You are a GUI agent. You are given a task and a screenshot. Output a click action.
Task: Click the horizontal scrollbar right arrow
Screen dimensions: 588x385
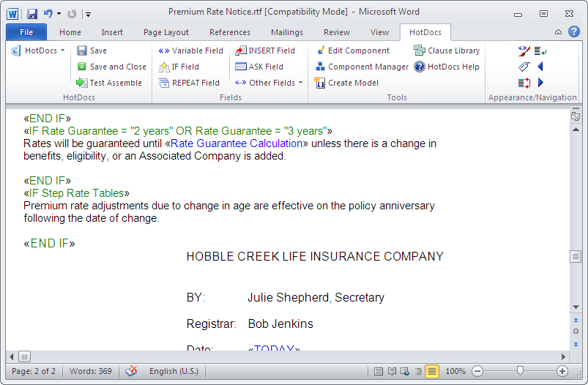[x=563, y=356]
